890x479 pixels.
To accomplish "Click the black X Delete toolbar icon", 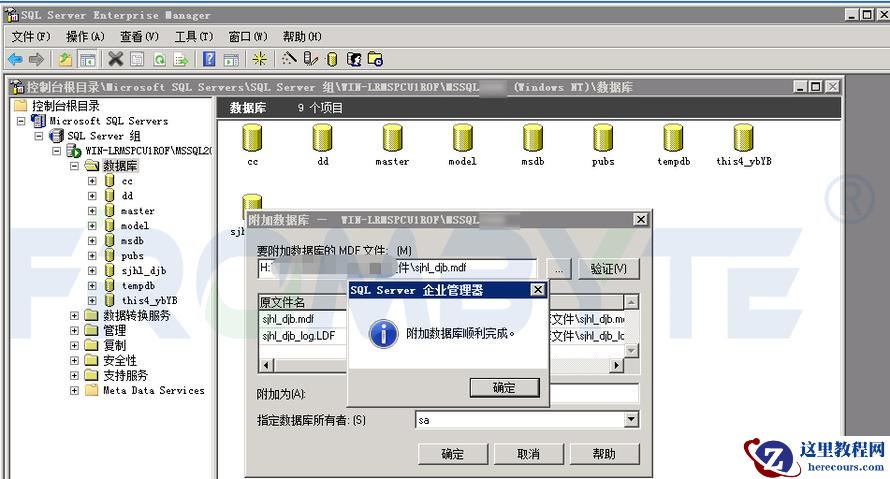I will click(115, 59).
